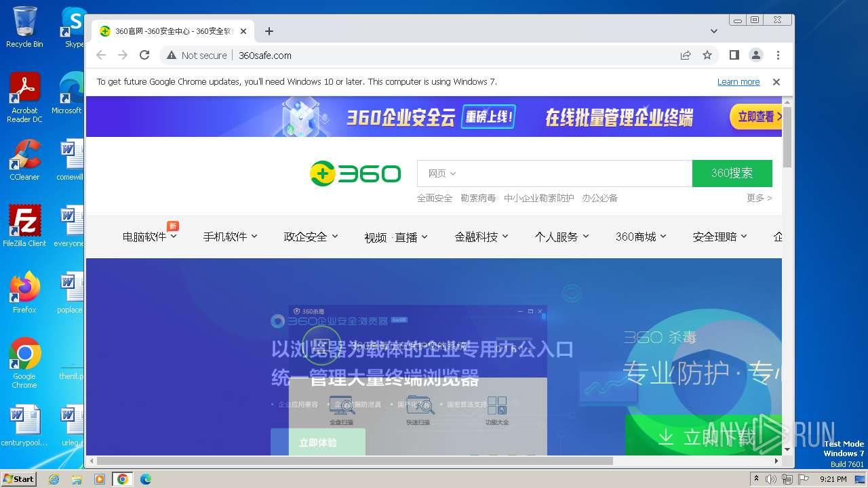
Task: Expand the 政企安全 menu
Action: [x=311, y=237]
